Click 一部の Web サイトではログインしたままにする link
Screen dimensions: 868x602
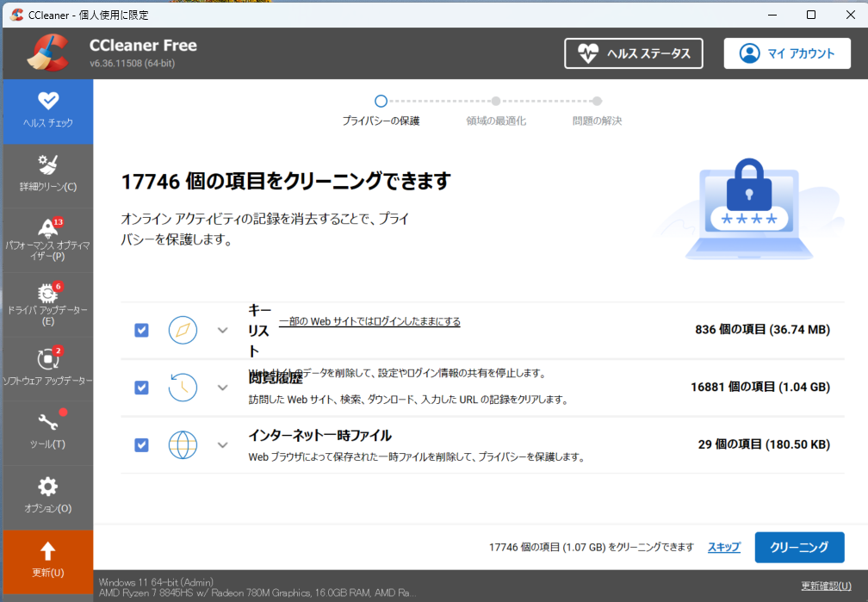369,322
